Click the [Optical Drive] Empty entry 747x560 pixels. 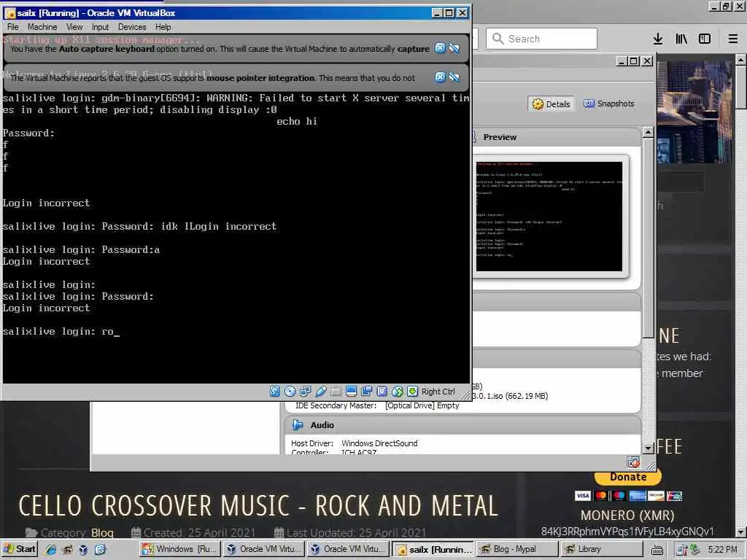click(422, 405)
